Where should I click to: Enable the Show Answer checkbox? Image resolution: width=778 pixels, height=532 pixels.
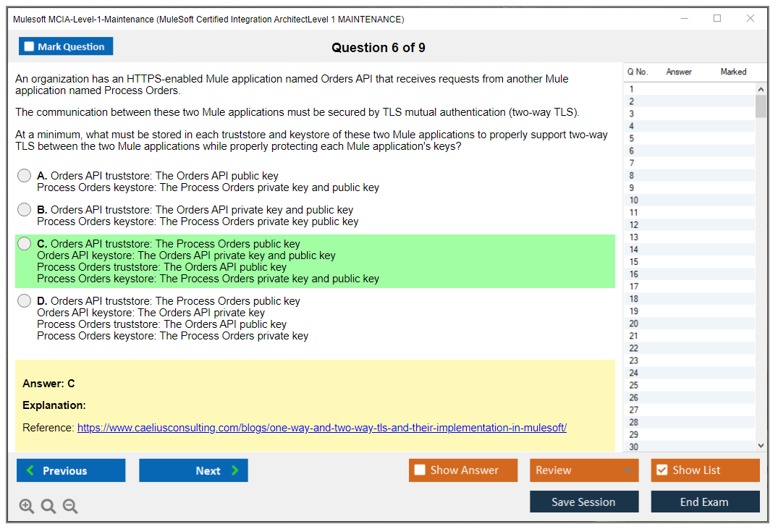pyautogui.click(x=420, y=470)
